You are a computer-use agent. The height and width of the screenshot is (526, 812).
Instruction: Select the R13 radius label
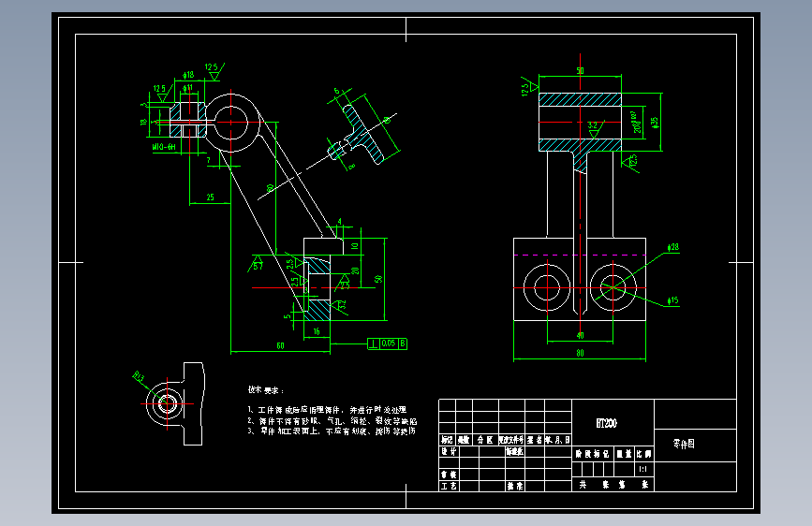click(x=138, y=376)
